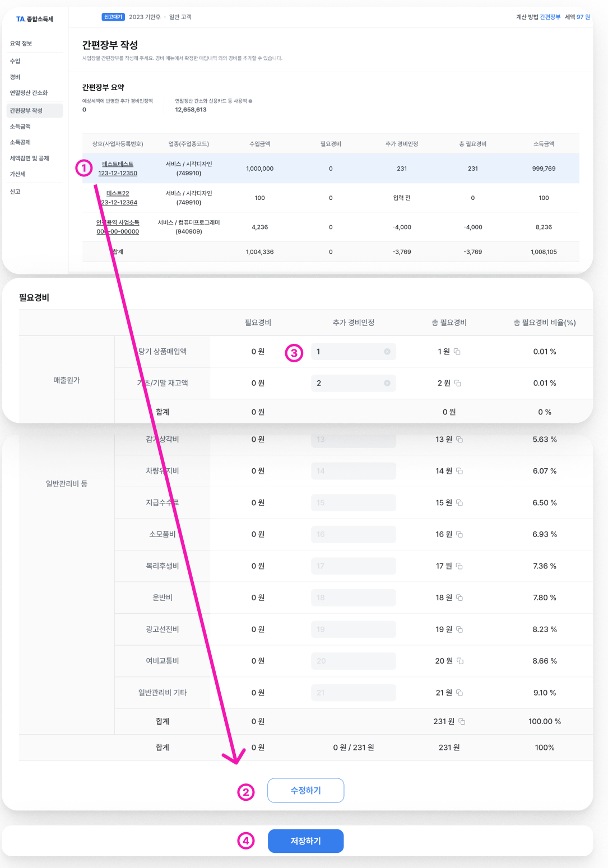Open 연말정산 간소화 sidebar menu
Screen dimensions: 608x868
click(x=29, y=93)
